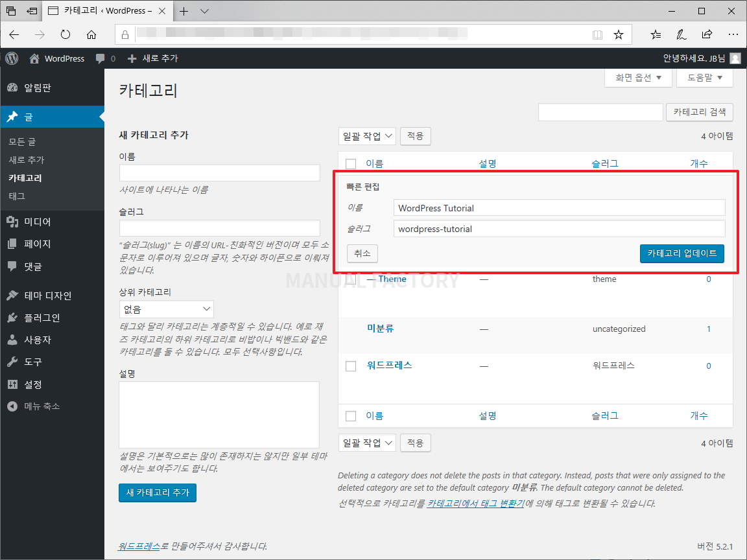This screenshot has width=747, height=560.
Task: Click the bottom 적용 button
Action: click(x=416, y=443)
